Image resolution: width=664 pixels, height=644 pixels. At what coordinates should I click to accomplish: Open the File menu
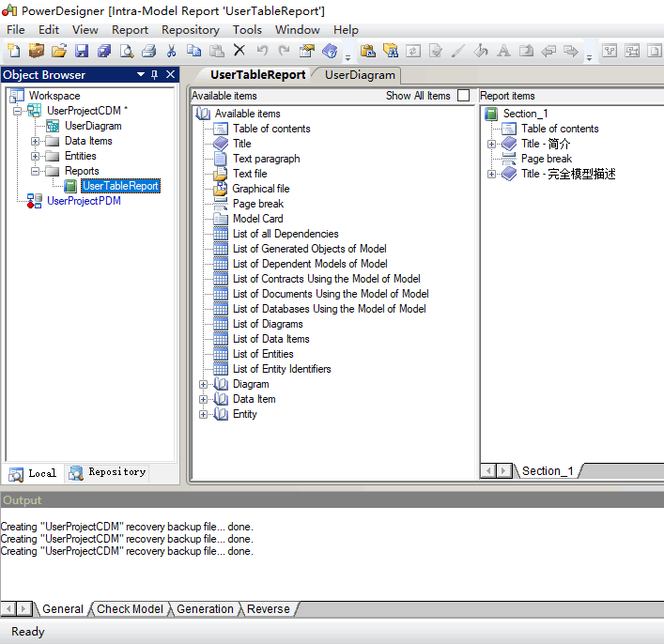coord(16,30)
